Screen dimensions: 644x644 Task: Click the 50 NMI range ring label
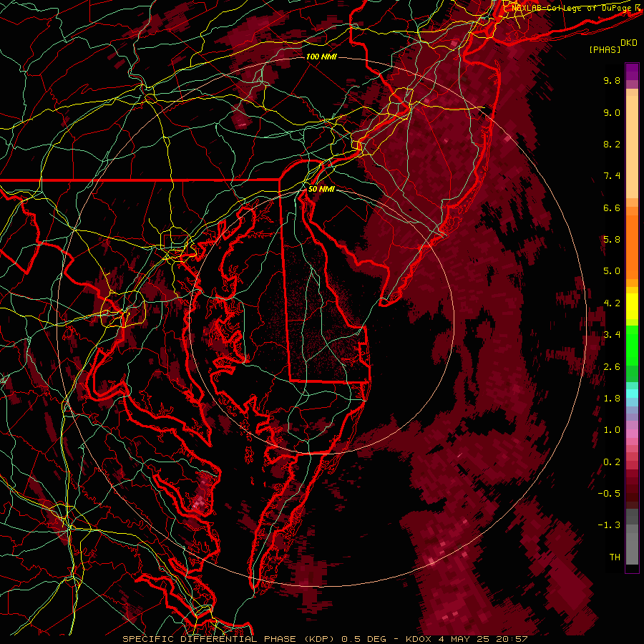[321, 190]
